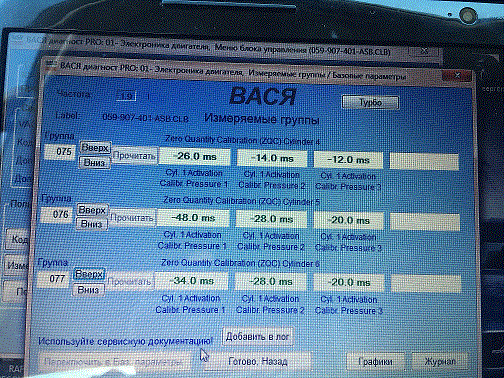This screenshot has width=504, height=378.
Task: Close the Измеряемые группы window
Action: click(x=457, y=76)
